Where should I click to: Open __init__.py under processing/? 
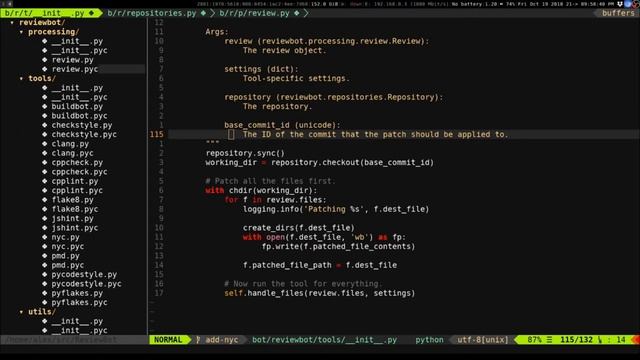click(x=77, y=41)
